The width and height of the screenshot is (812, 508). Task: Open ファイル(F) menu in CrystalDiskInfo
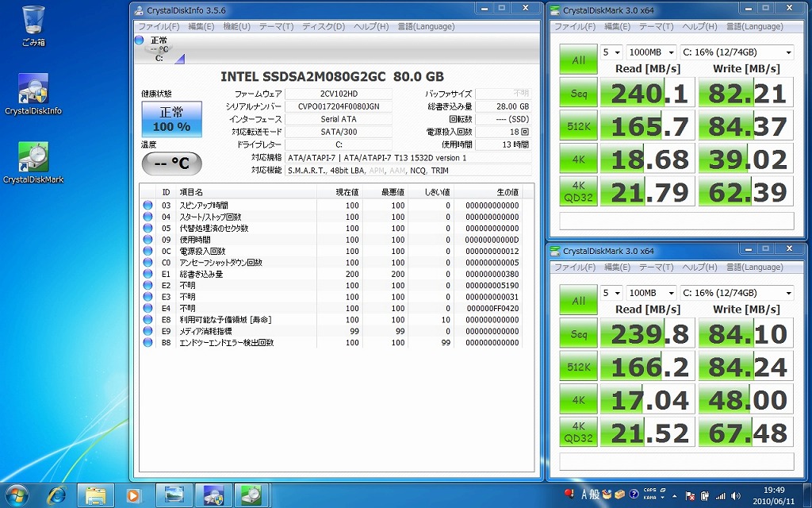pos(159,26)
